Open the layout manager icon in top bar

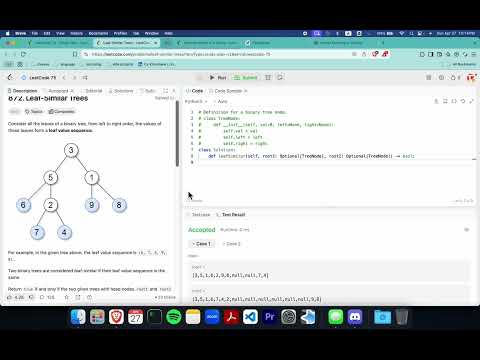pyautogui.click(x=429, y=78)
